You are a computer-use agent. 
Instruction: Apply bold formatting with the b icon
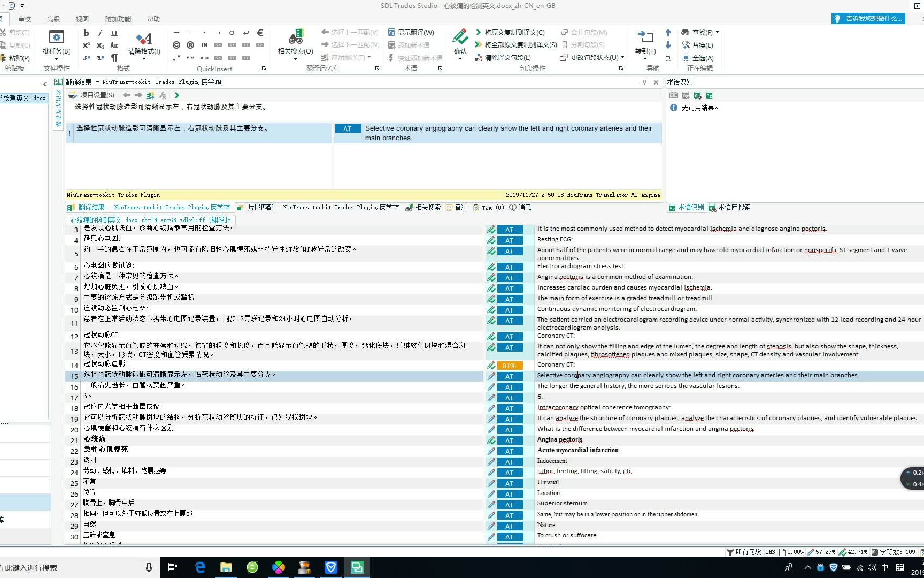coord(86,33)
